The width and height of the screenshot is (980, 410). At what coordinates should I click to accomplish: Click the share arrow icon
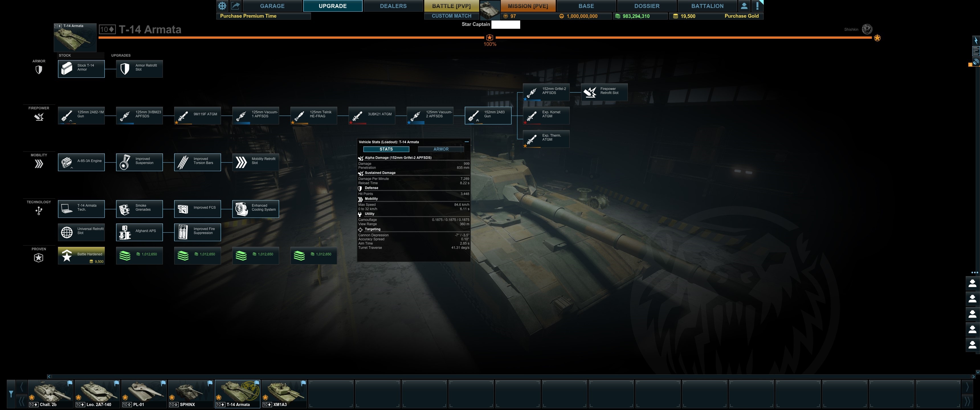[x=236, y=6]
